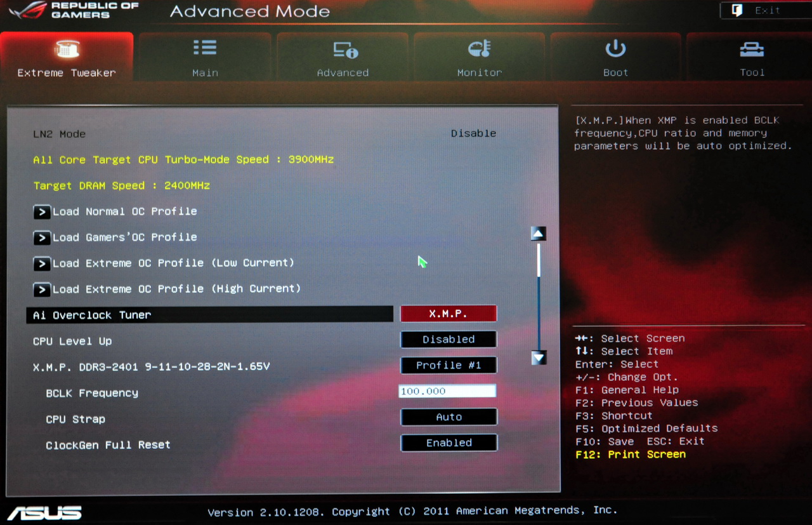Click the F1: General Help hint
Screen dimensions: 812x525
(627, 390)
